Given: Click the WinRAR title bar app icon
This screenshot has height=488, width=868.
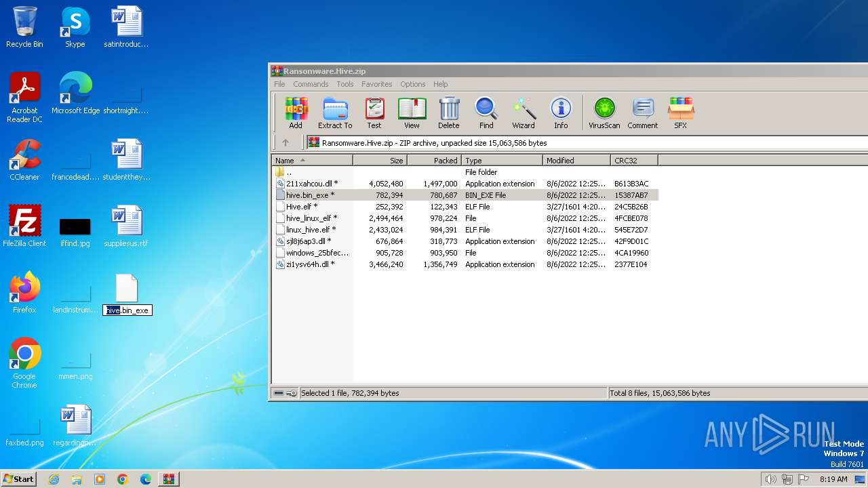Looking at the screenshot, I should (x=277, y=70).
